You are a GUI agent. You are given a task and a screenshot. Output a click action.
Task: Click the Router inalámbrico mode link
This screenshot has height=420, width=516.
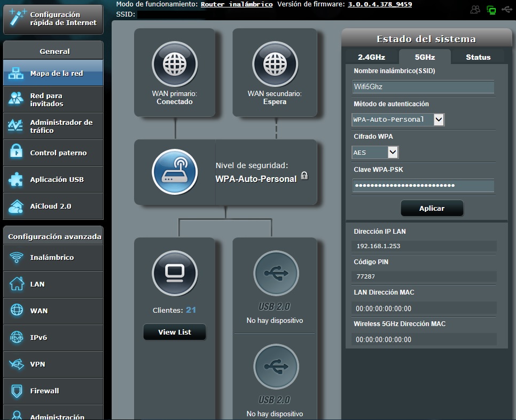237,4
